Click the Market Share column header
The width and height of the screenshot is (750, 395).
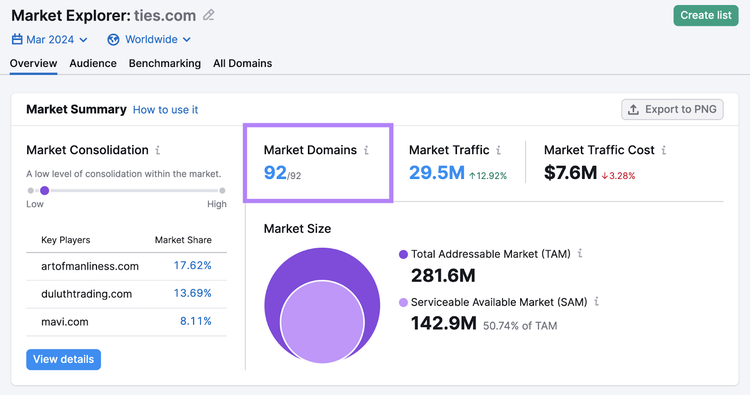(183, 240)
